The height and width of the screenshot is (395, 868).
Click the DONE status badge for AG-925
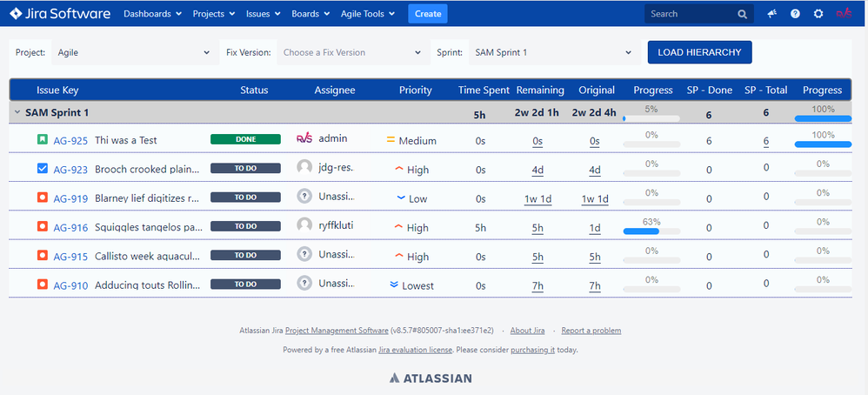tap(246, 139)
